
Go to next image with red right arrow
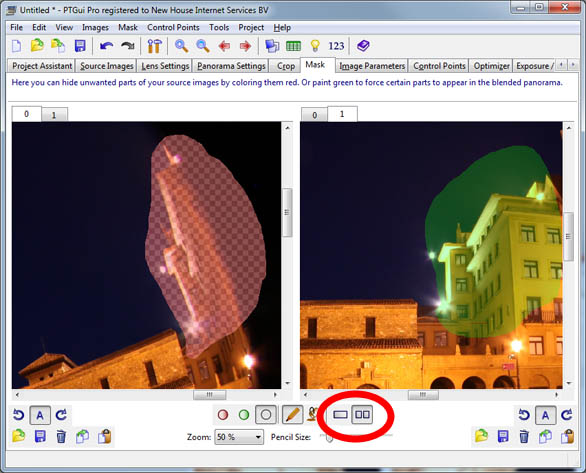(x=245, y=46)
